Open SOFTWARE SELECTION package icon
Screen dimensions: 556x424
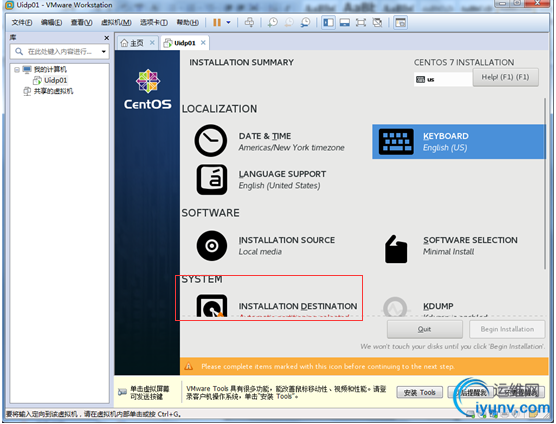[x=396, y=249]
